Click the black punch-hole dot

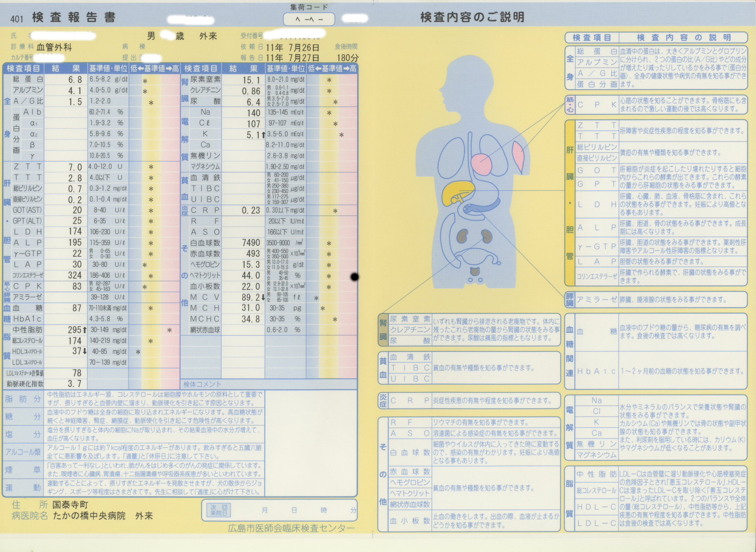tap(355, 277)
